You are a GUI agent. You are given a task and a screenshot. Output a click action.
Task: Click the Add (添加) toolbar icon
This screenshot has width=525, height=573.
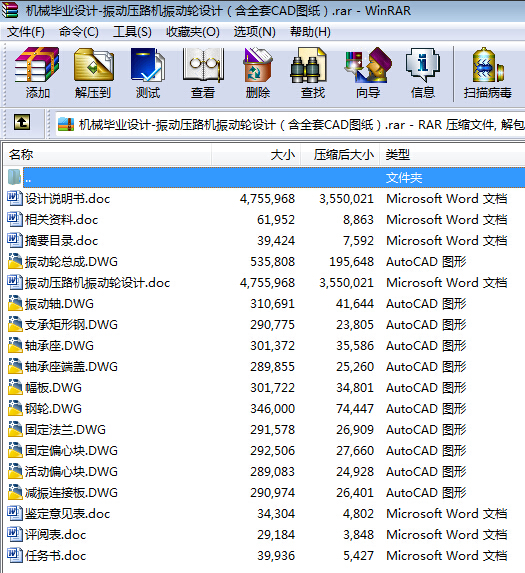click(37, 65)
